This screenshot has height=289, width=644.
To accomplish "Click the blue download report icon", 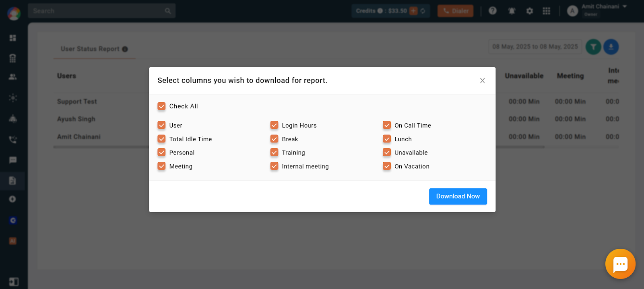I will point(611,47).
